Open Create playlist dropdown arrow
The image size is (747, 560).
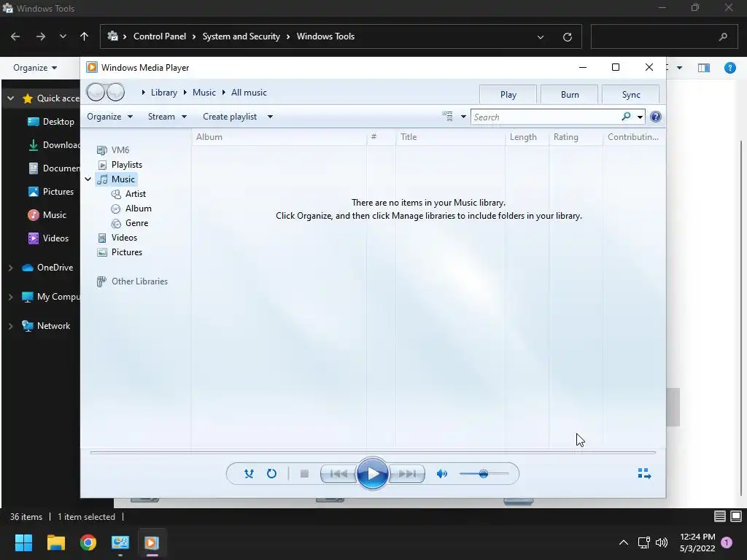270,117
